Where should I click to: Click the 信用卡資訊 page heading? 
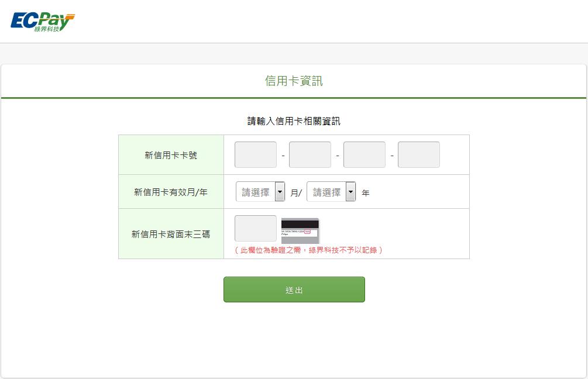pos(294,81)
